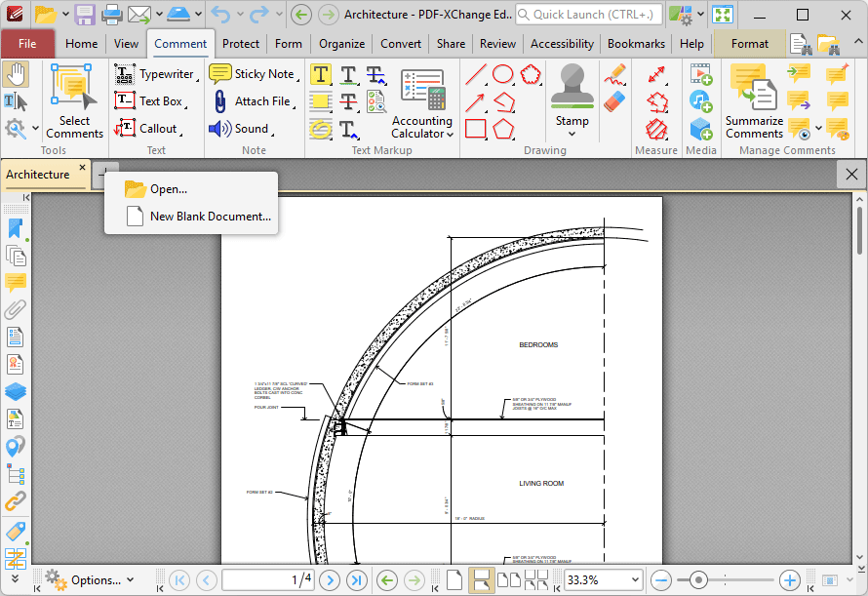
Task: Enable two pages layout view
Action: [509, 580]
